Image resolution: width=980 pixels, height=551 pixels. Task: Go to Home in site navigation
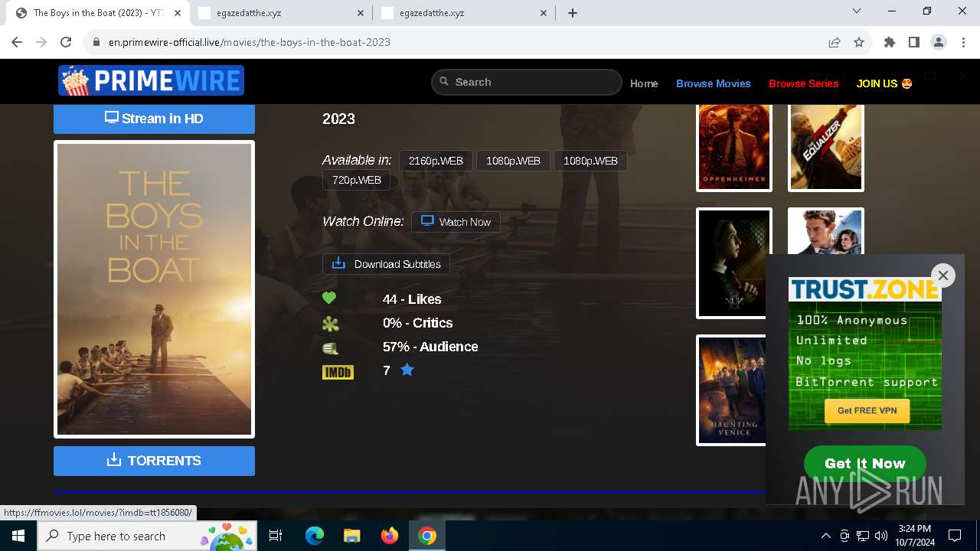644,83
